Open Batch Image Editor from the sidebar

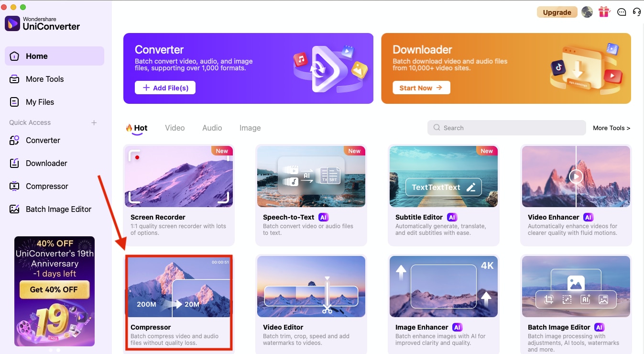(x=58, y=209)
